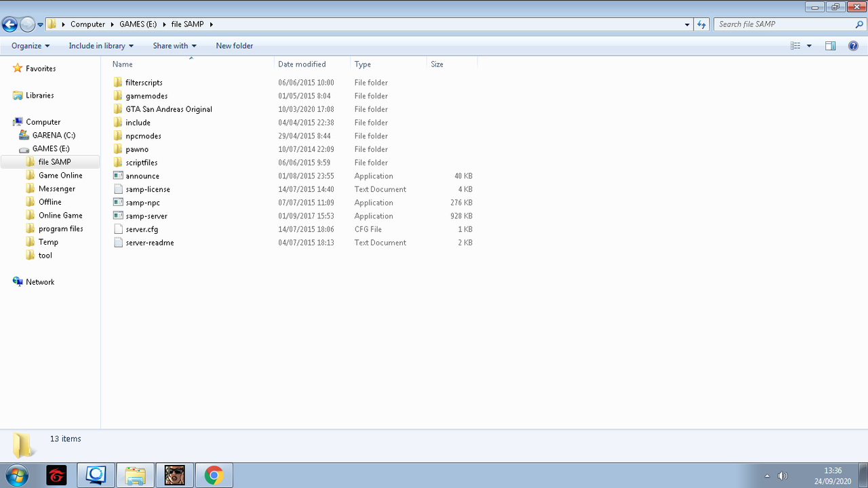This screenshot has height=488, width=868.
Task: Go back using the Back arrow button
Action: 9,24
